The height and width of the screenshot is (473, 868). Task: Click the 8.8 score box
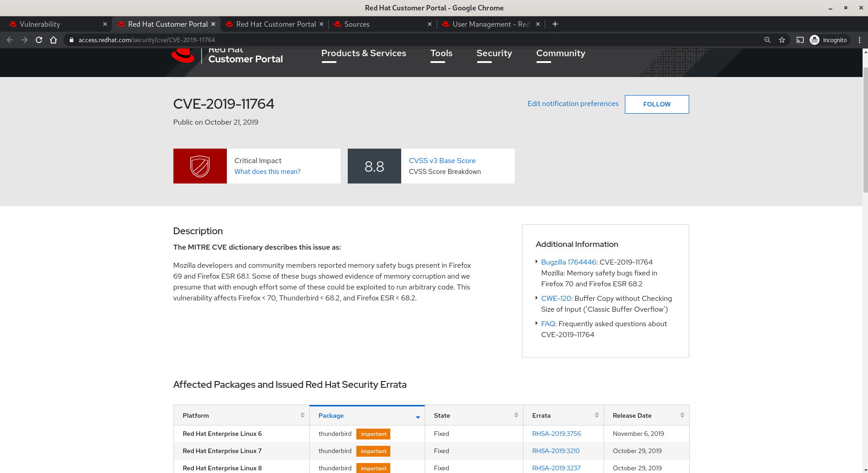pos(374,166)
